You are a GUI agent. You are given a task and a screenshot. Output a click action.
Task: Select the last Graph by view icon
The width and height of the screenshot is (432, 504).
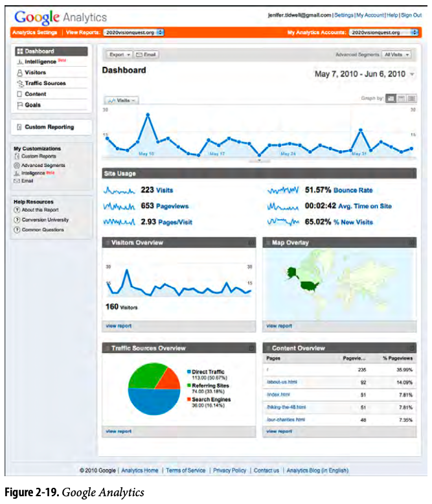click(412, 98)
